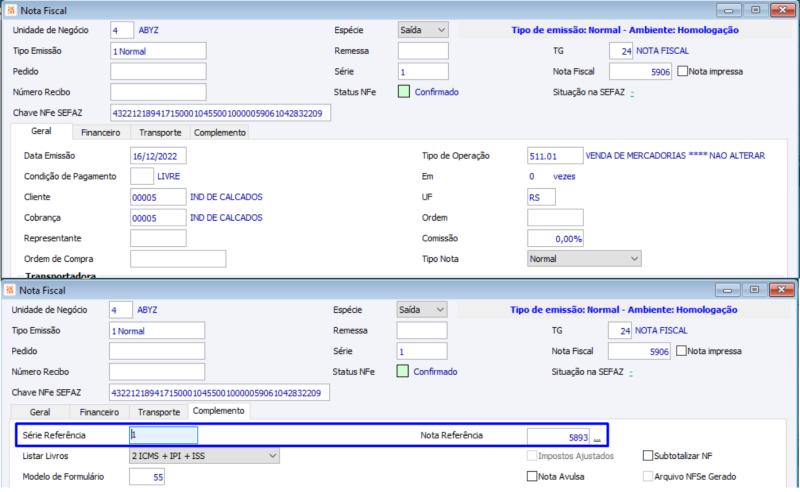Click Representante input field
The width and height of the screenshot is (800, 492).
pos(158,238)
